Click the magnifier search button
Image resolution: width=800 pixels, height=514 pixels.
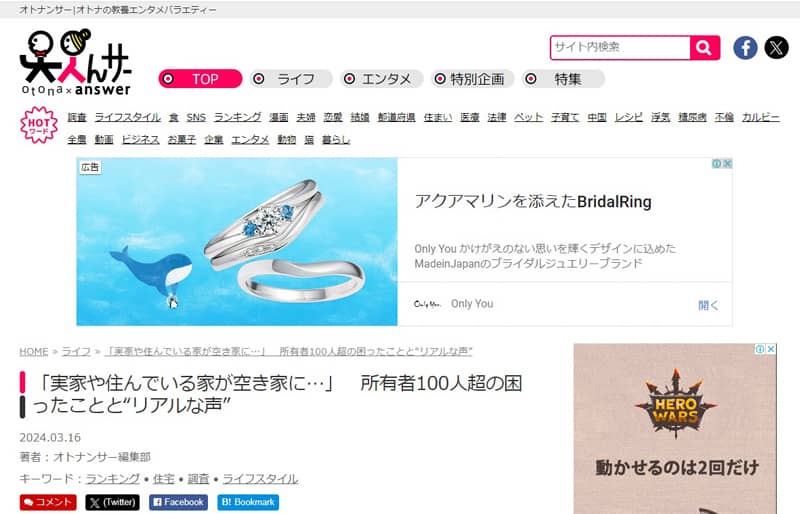click(705, 48)
